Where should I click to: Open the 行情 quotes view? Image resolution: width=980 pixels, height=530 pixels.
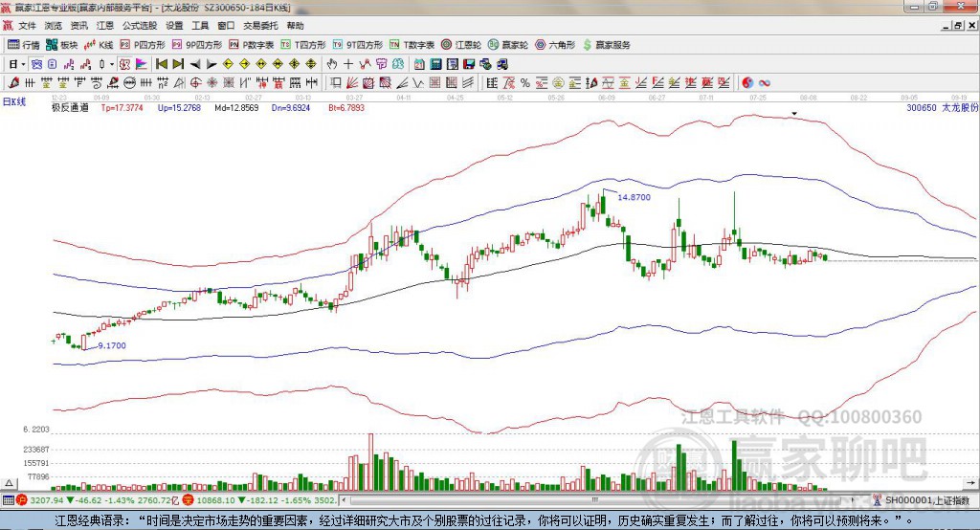(x=23, y=45)
